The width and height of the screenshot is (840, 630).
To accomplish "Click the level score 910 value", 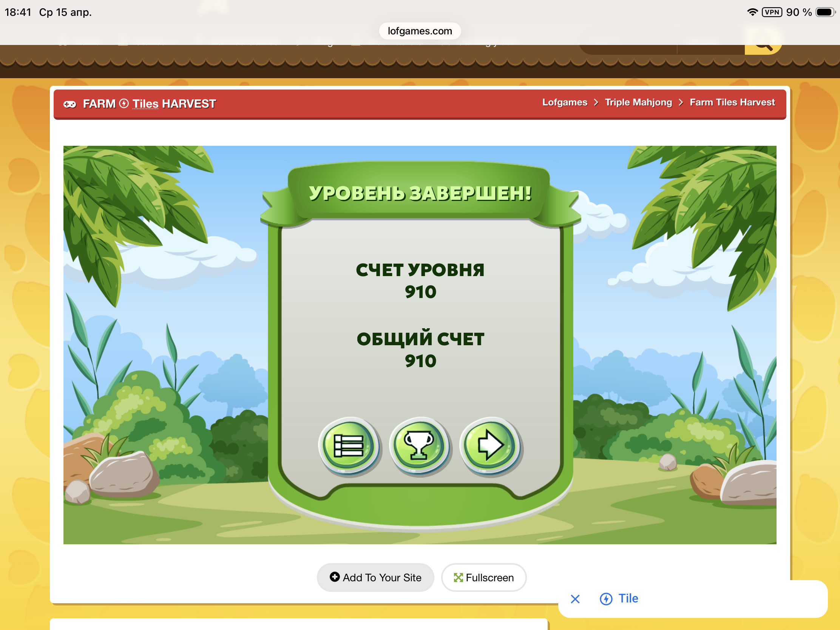I will [420, 292].
